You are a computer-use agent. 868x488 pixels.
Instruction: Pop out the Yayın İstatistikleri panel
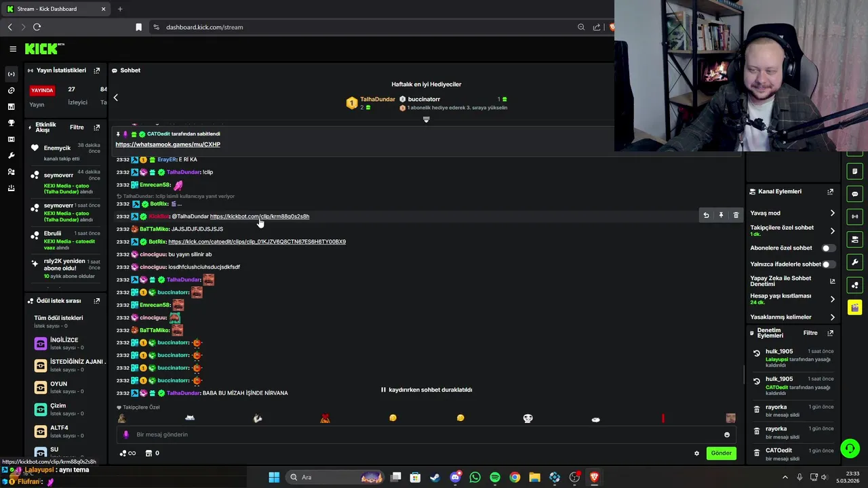(97, 70)
